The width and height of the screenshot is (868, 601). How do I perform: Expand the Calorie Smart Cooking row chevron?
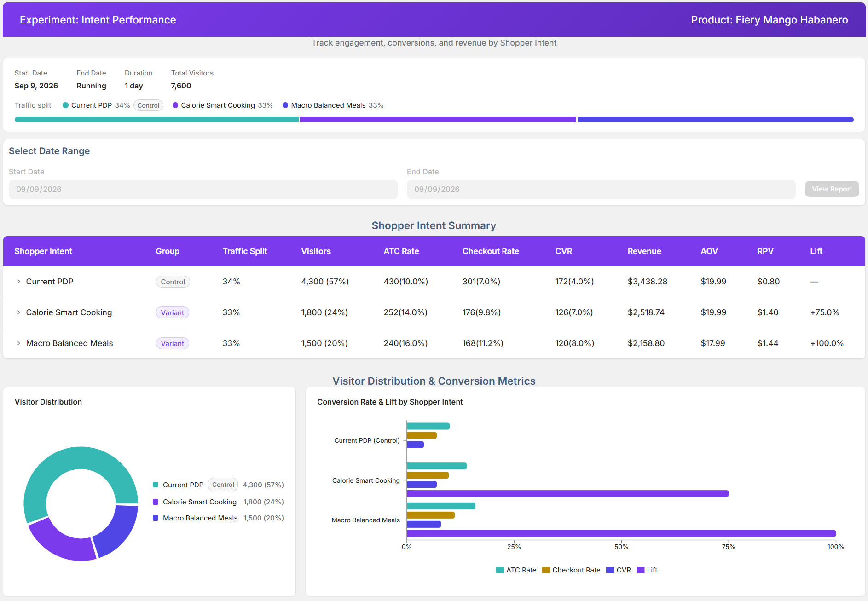(18, 312)
